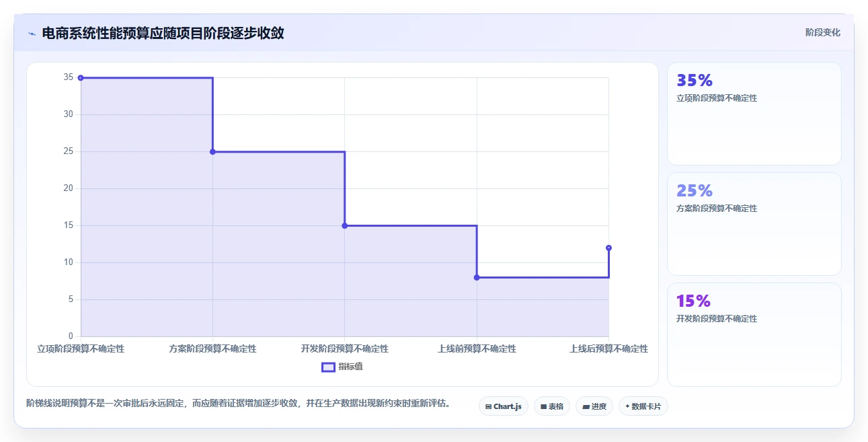Click axis label 上线后预算不确定性
Image resolution: width=868 pixels, height=442 pixels.
608,349
